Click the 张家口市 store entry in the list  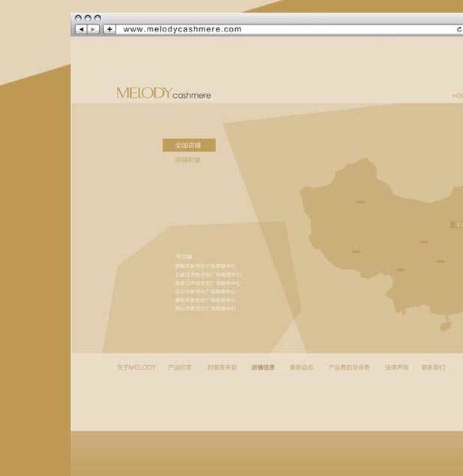coord(208,283)
